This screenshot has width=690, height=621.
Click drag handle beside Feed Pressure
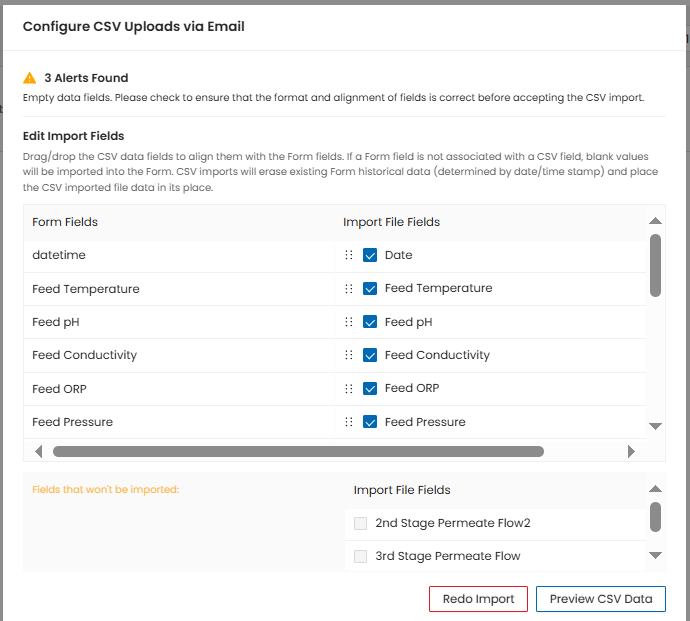coord(349,422)
